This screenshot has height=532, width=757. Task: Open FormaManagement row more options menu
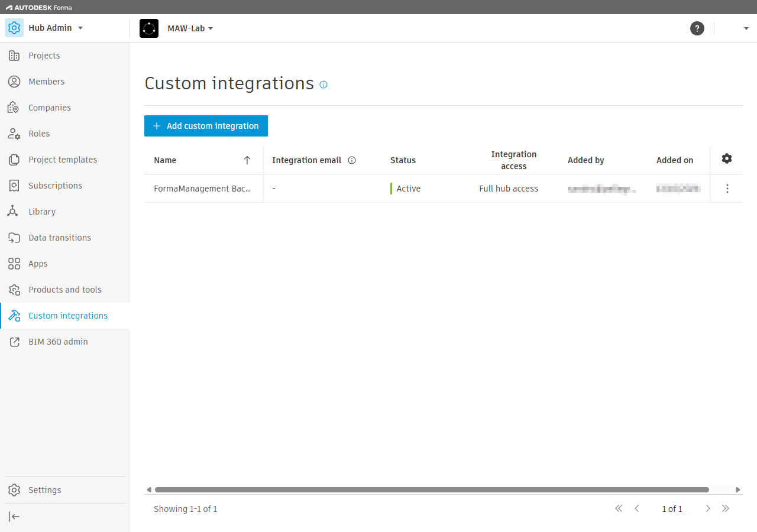click(727, 189)
